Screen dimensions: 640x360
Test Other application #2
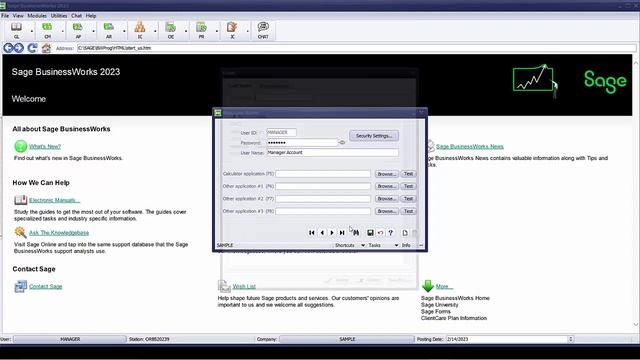408,199
